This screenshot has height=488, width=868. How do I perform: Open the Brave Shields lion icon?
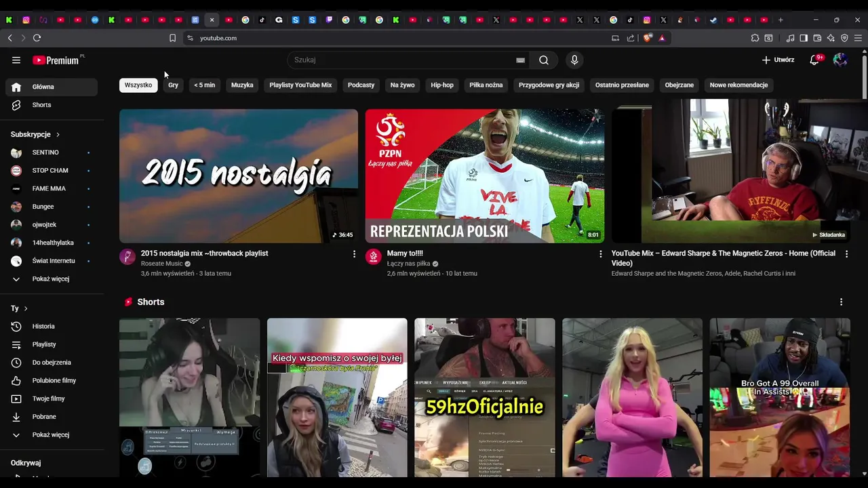coord(647,38)
